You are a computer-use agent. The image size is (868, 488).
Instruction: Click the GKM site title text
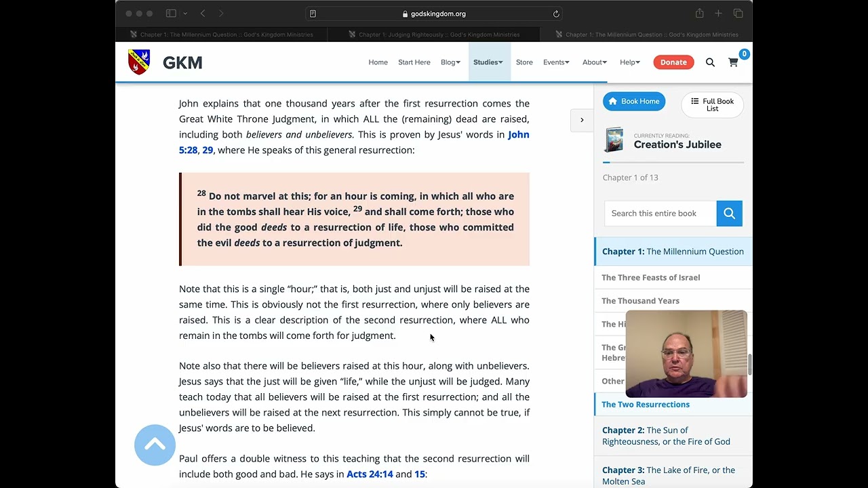coord(182,62)
